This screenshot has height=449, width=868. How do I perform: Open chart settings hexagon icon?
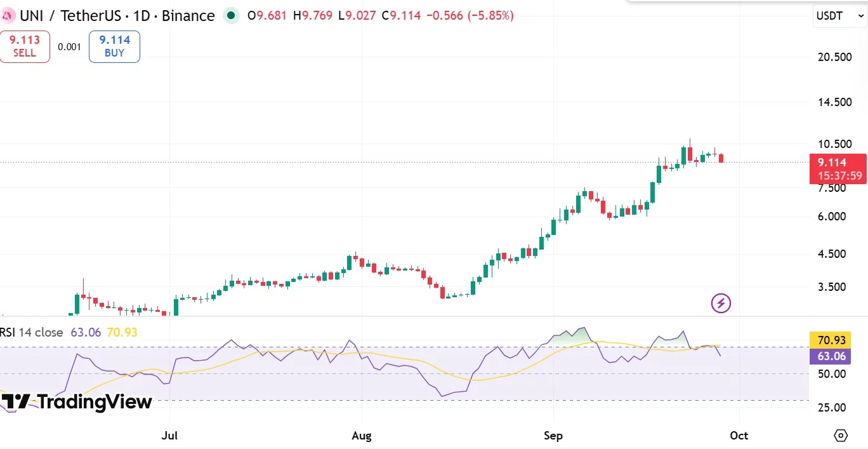(x=841, y=436)
